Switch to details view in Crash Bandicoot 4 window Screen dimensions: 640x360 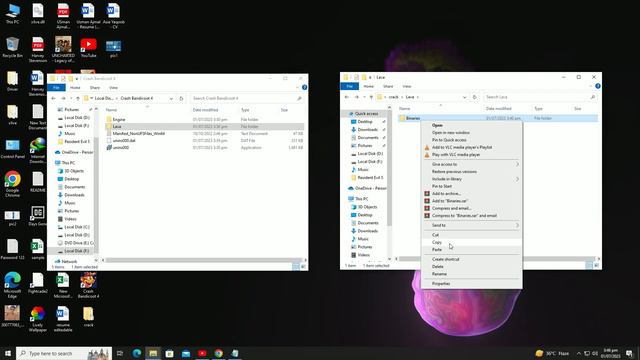click(x=296, y=267)
